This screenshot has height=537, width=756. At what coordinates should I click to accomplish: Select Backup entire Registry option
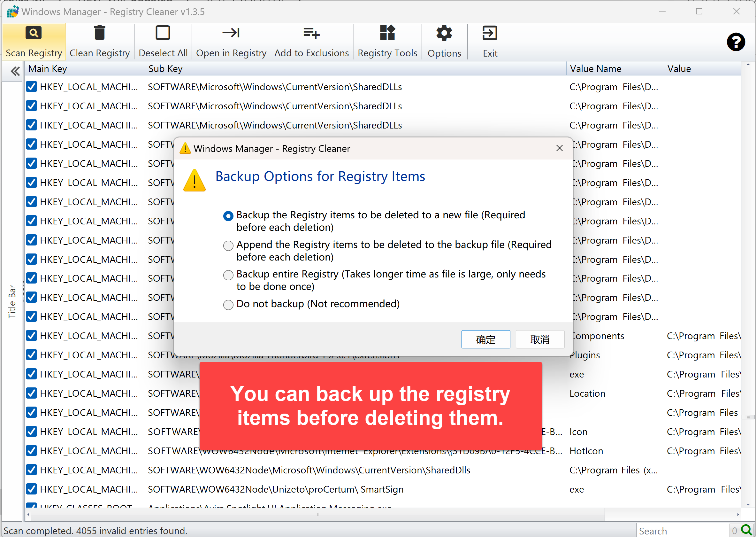click(x=228, y=275)
